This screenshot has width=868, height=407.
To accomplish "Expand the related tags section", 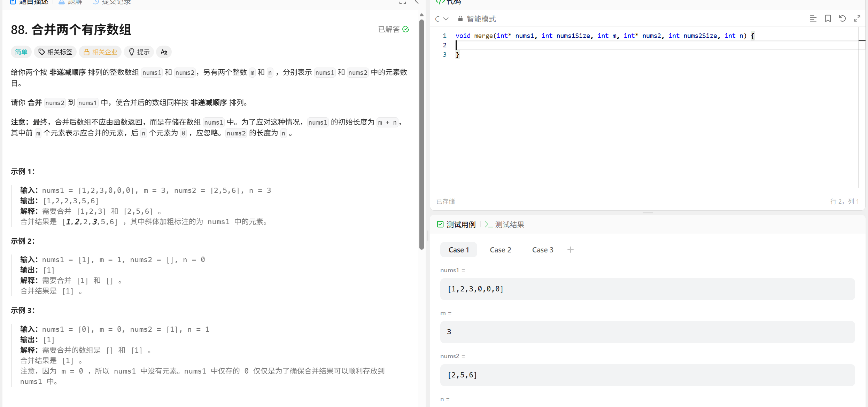I will click(x=56, y=52).
